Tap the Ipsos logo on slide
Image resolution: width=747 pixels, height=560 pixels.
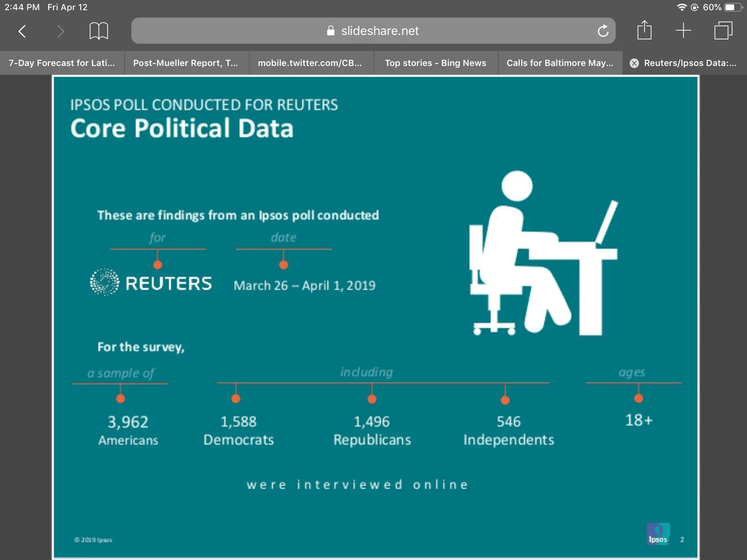pyautogui.click(x=658, y=534)
